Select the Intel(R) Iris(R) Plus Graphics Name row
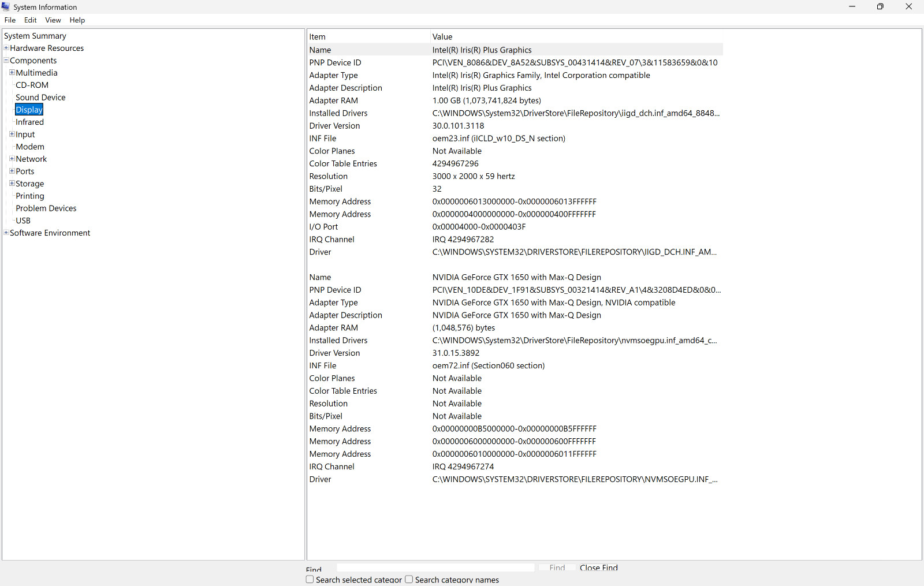Screen dimensions: 924x586 point(515,50)
